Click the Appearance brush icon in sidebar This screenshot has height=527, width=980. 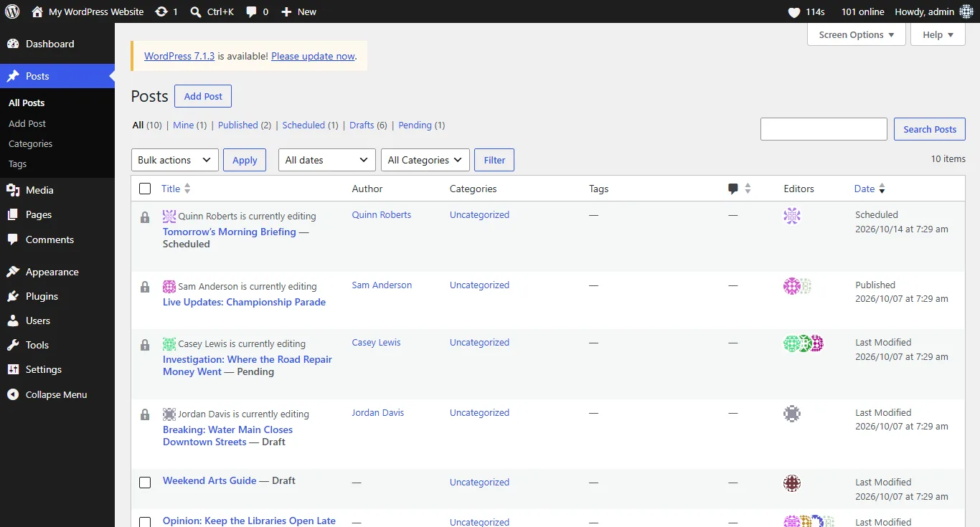13,272
